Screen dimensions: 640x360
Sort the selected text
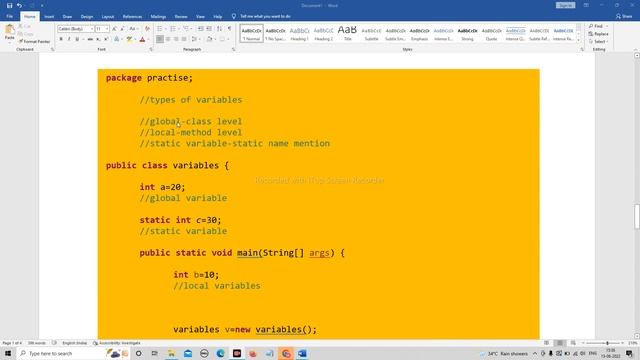coord(220,29)
